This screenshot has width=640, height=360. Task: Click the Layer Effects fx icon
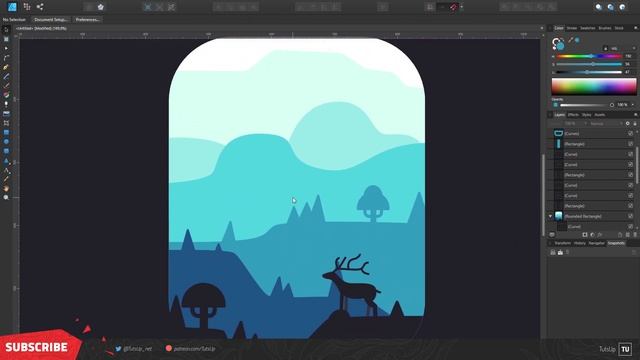(600, 235)
